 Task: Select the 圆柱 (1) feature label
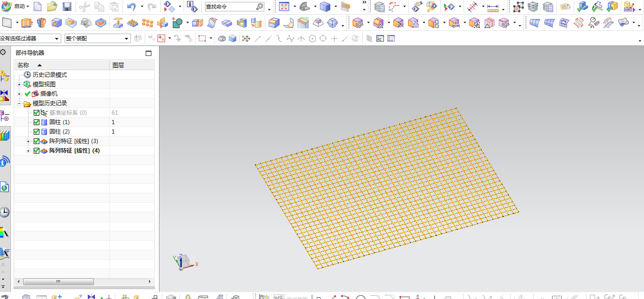click(x=59, y=122)
